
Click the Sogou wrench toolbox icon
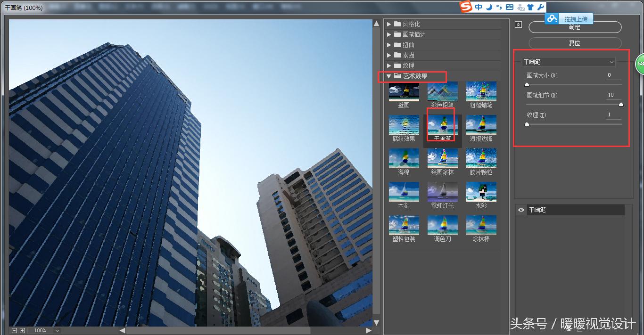pos(540,7)
